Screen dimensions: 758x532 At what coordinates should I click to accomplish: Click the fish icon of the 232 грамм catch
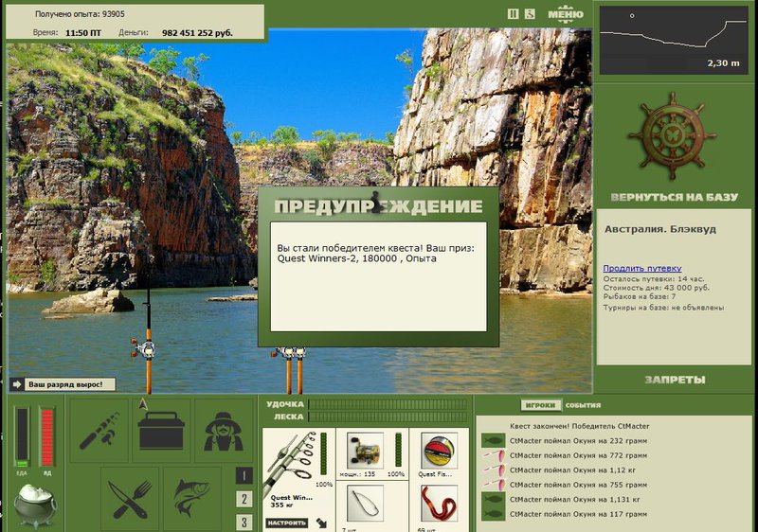[x=493, y=441]
